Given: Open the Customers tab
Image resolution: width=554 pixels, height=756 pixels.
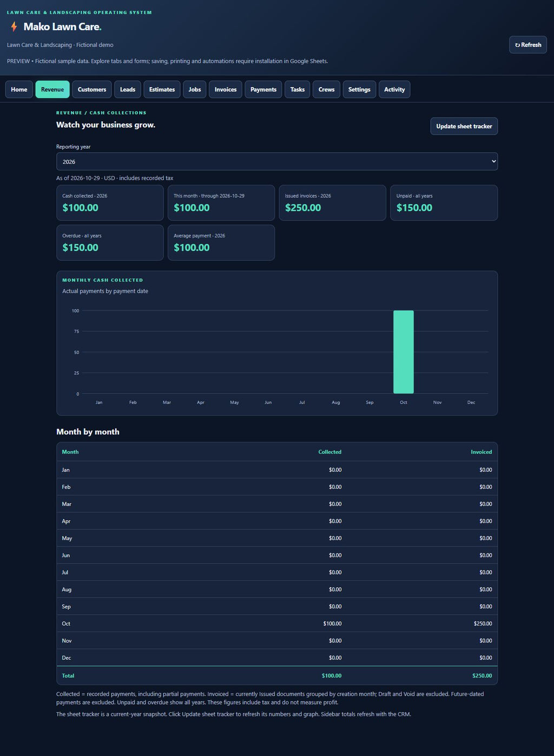Looking at the screenshot, I should coord(92,89).
